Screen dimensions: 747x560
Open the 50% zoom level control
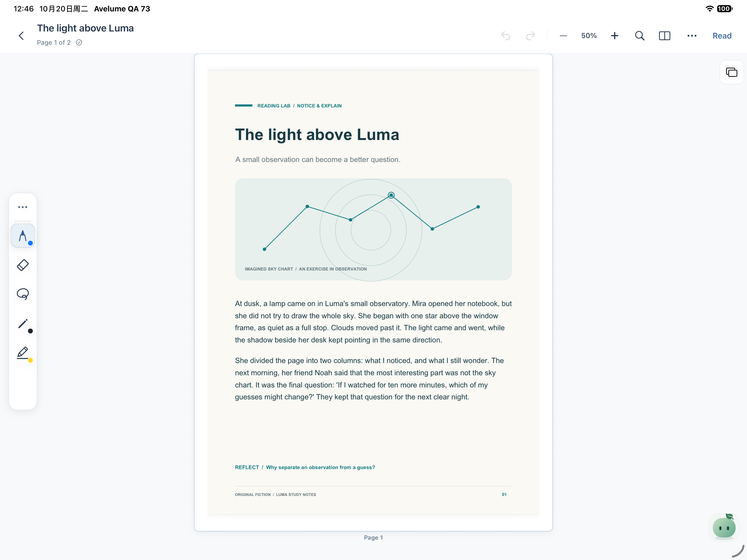(589, 36)
